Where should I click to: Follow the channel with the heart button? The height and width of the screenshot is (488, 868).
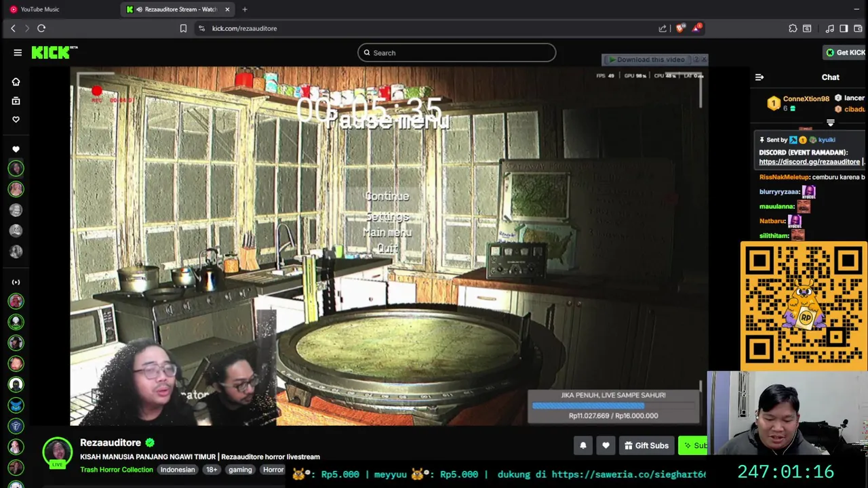[606, 445]
